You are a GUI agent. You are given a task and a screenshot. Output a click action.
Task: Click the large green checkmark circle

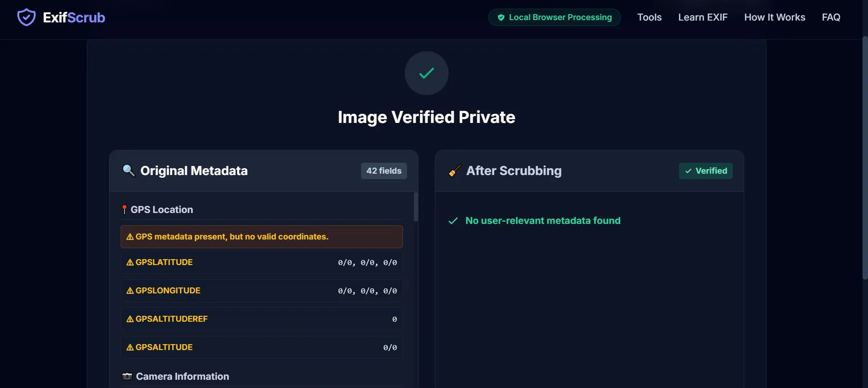[427, 73]
